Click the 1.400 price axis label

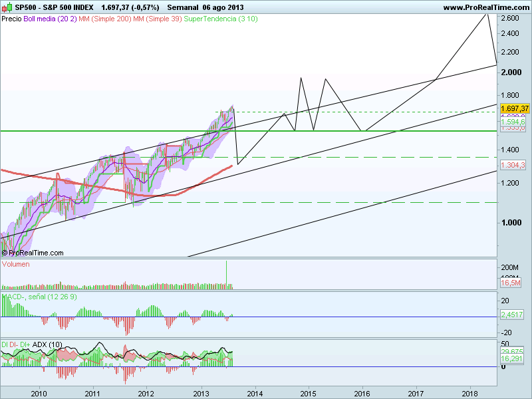510,150
